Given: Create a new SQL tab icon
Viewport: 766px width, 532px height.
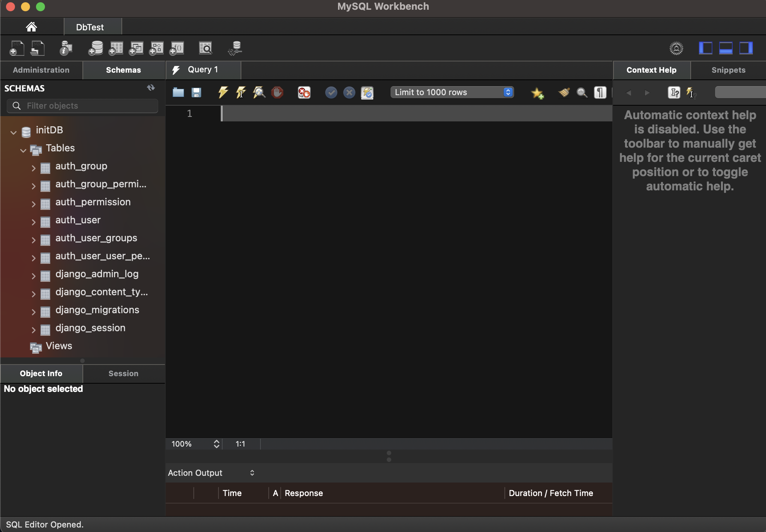Looking at the screenshot, I should pos(16,48).
